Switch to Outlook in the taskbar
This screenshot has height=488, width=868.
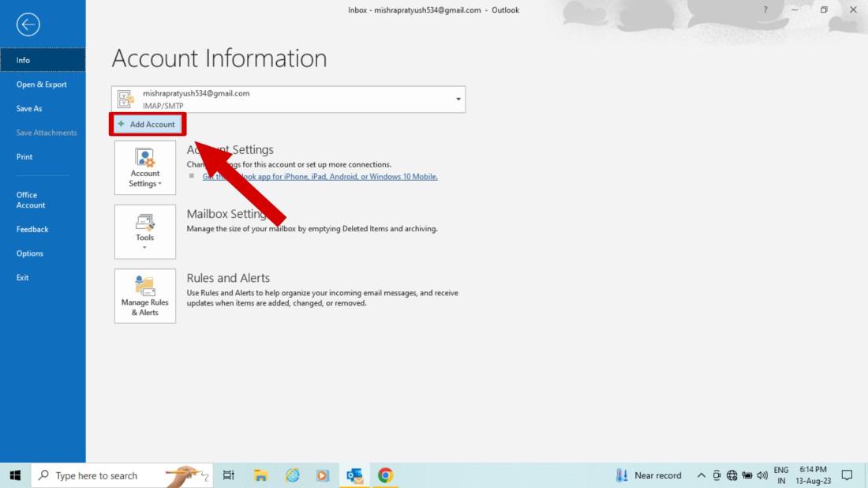pyautogui.click(x=354, y=475)
